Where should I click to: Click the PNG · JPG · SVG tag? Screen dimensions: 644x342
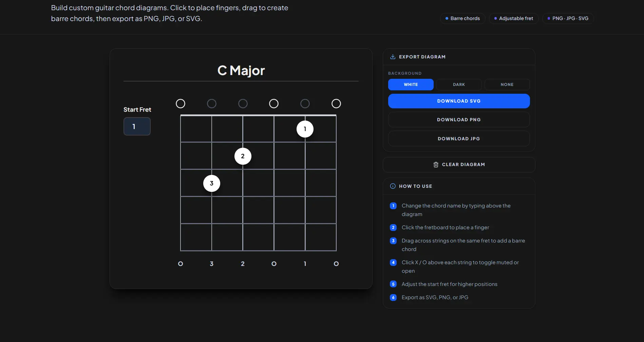568,18
